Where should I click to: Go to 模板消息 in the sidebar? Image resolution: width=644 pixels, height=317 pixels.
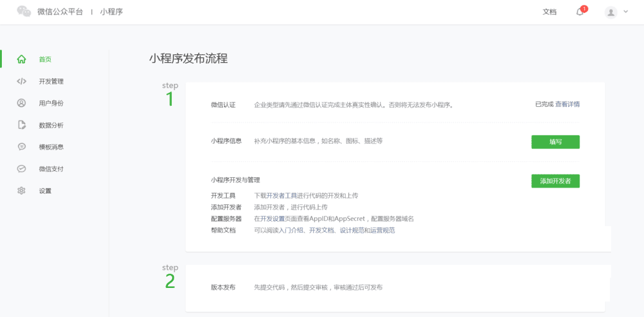(x=51, y=147)
